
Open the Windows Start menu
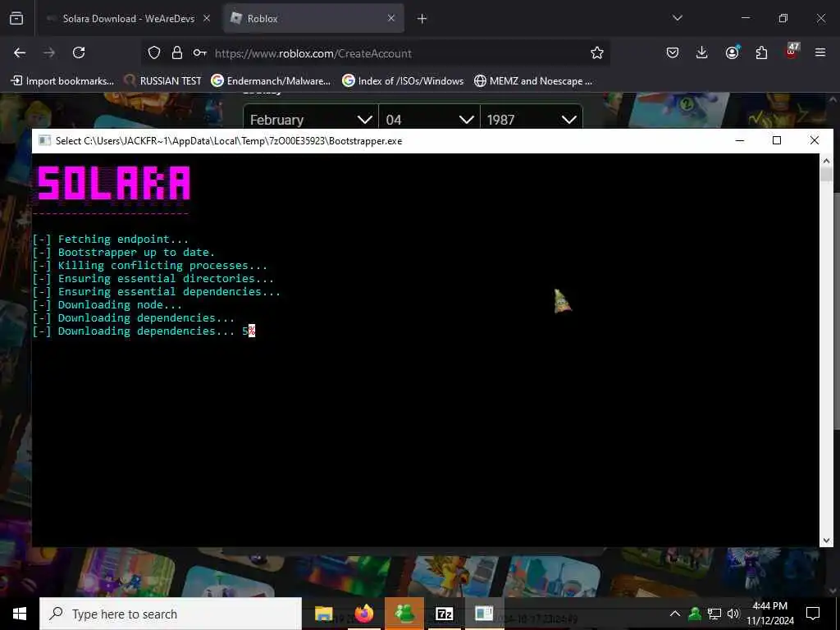pyautogui.click(x=20, y=614)
